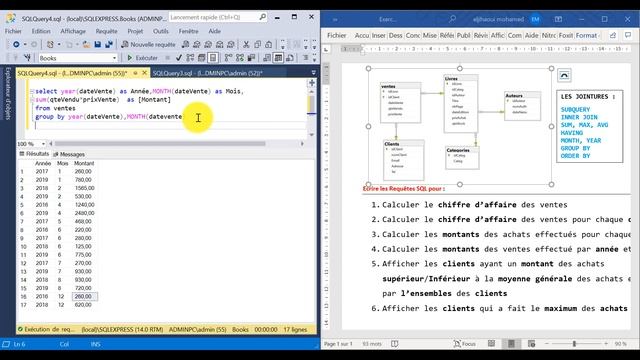
Task: Toggle the IntelliSense enabled icon
Action: point(213,58)
